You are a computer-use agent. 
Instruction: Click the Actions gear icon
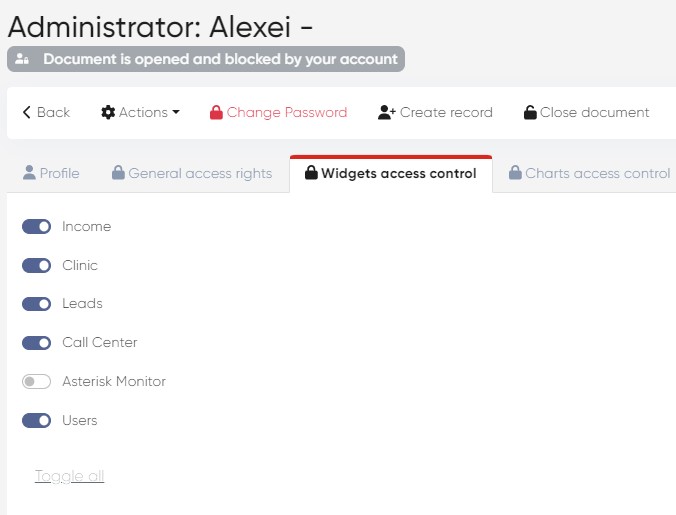coord(108,113)
